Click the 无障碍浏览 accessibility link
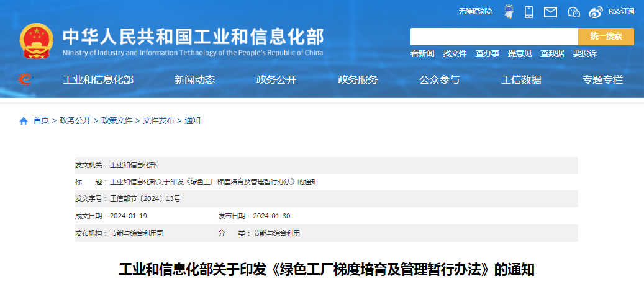 [x=475, y=11]
